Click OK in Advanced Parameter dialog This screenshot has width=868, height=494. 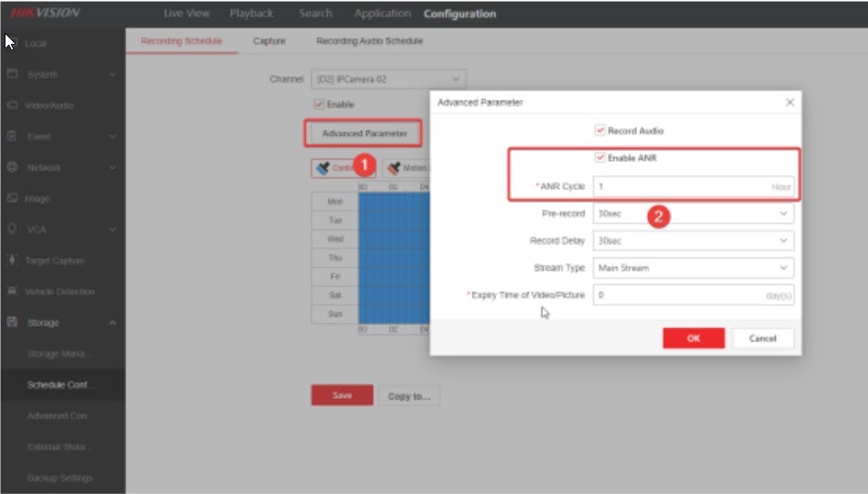pyautogui.click(x=693, y=338)
